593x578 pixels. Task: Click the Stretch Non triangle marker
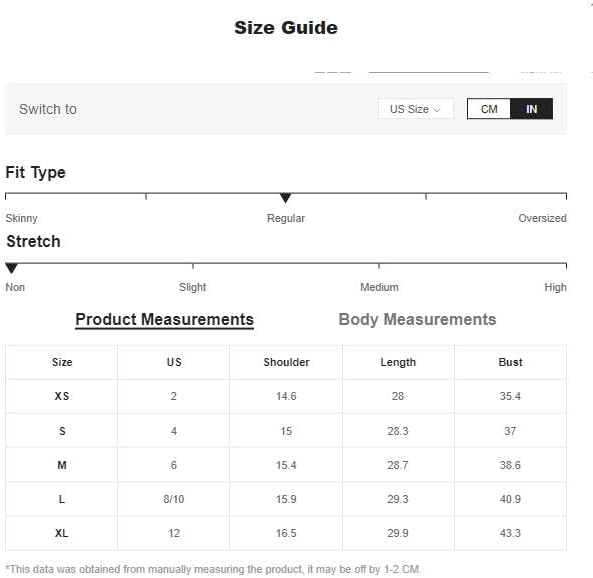click(x=11, y=268)
